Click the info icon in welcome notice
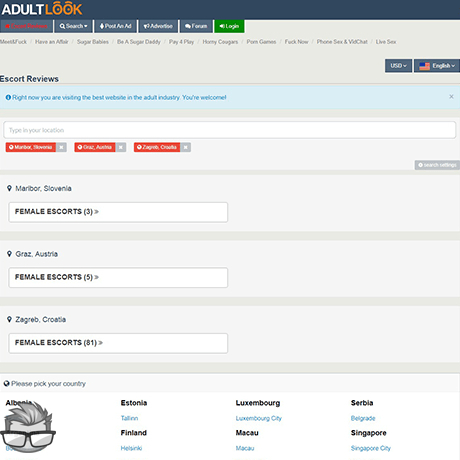This screenshot has height=460, width=460. pyautogui.click(x=8, y=97)
